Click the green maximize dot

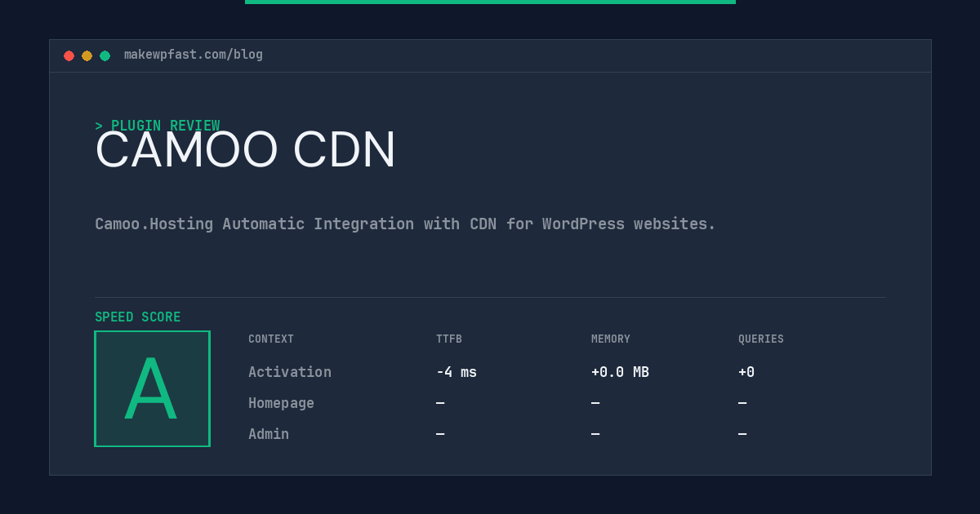click(105, 55)
